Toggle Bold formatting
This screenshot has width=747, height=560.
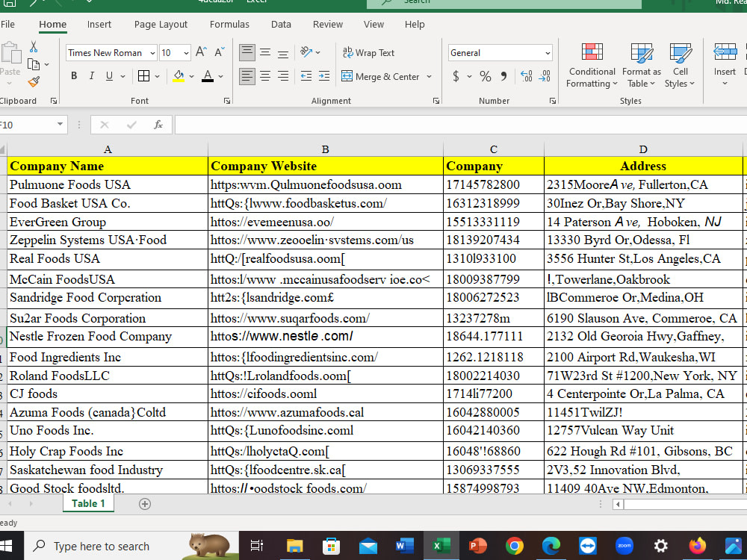(x=74, y=76)
